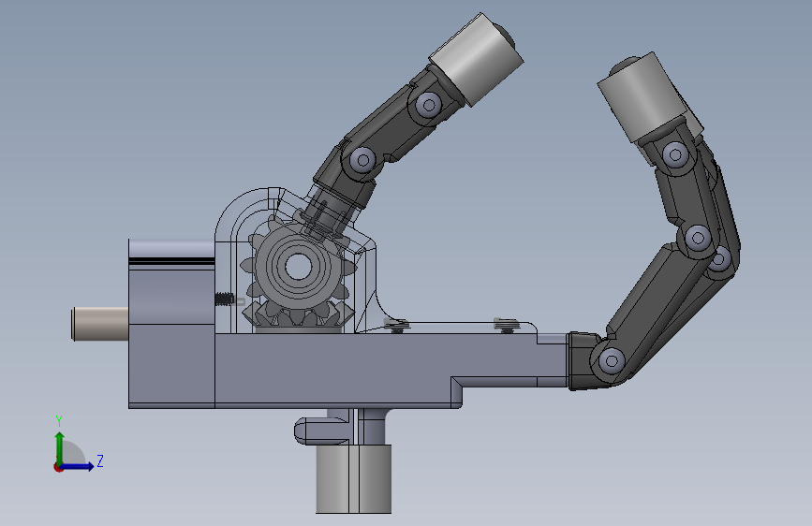The width and height of the screenshot is (812, 526).
Task: Select the black set screw beside the motor
Action: tap(224, 299)
